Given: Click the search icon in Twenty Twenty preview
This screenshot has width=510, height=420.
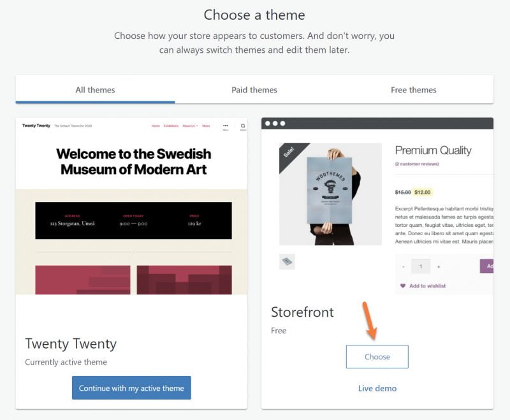Looking at the screenshot, I should 243,126.
